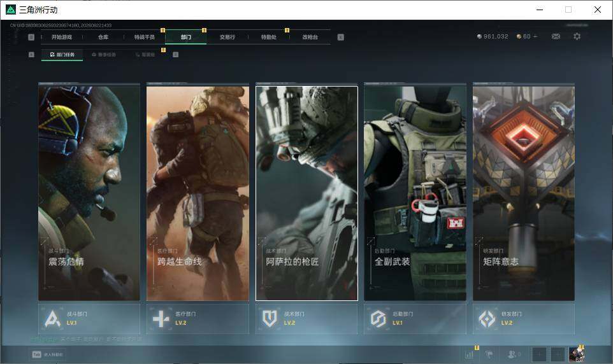
Task: Click the key hint left of 部门任务
Action: [31, 55]
